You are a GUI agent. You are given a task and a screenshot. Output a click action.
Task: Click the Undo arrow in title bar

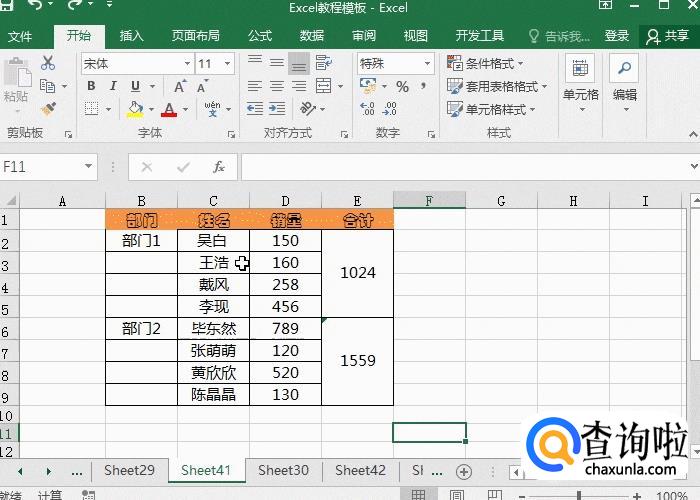coord(34,5)
